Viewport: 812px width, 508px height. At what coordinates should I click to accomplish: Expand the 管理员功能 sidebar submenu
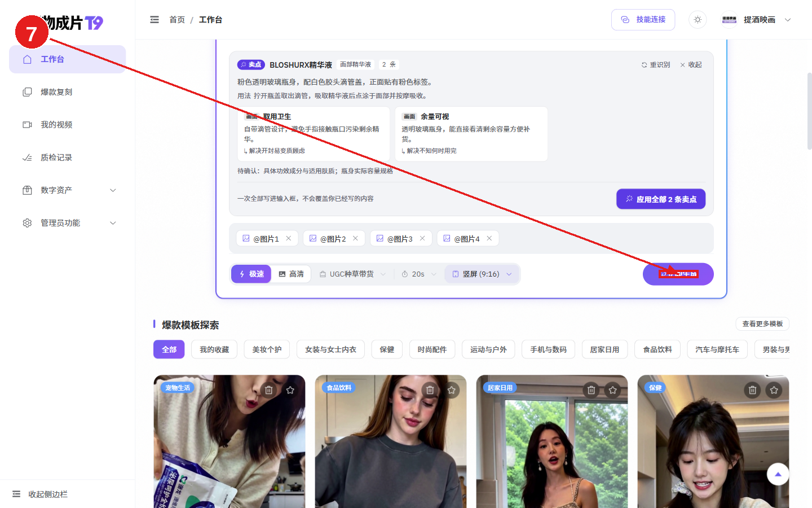pyautogui.click(x=67, y=223)
